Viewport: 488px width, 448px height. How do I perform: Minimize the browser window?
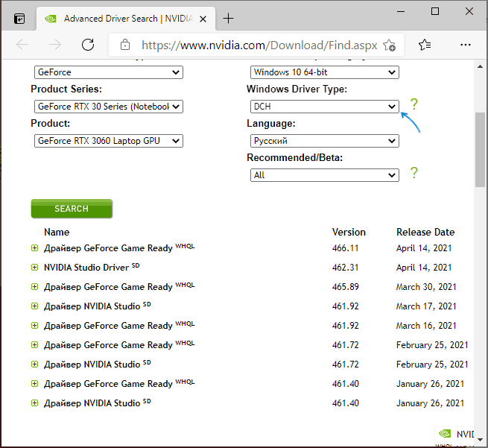pyautogui.click(x=401, y=11)
